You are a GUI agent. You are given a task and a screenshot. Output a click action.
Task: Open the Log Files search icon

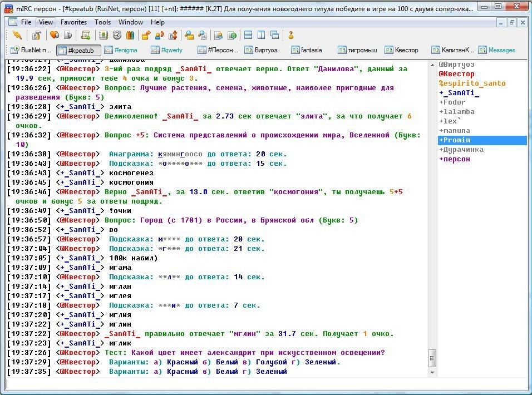click(x=203, y=35)
